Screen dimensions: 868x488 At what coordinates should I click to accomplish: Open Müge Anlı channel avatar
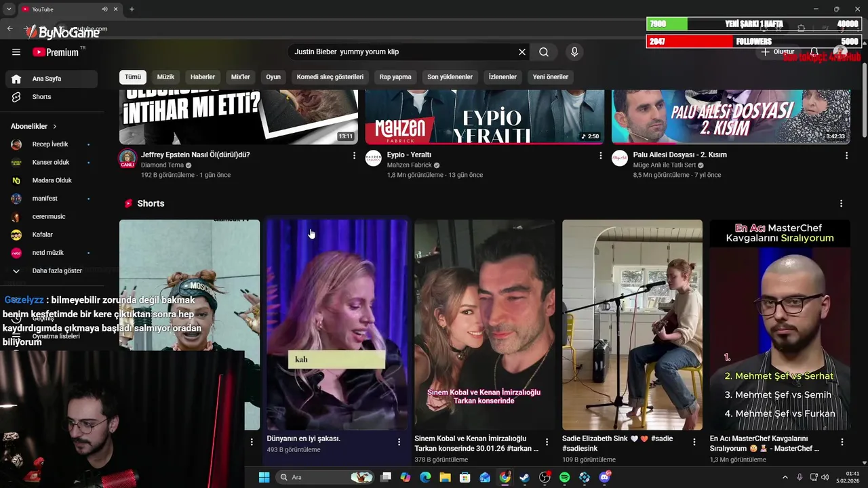click(x=620, y=159)
